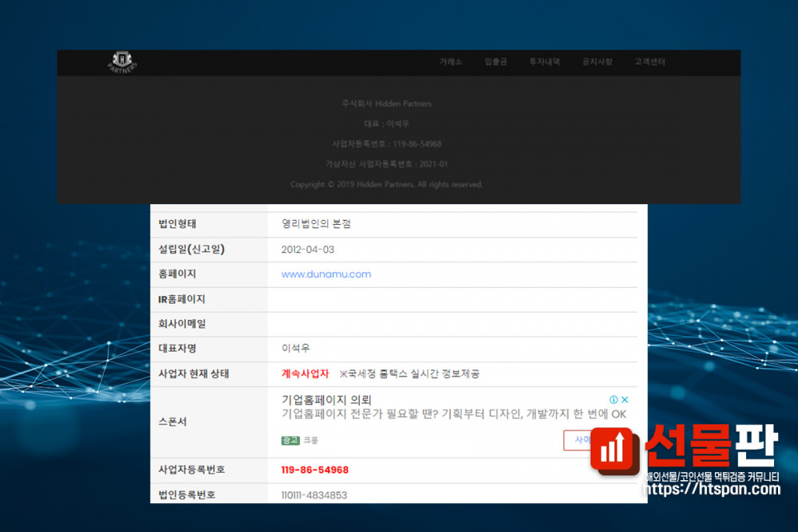This screenshot has height=532, width=798.
Task: Click the 선물판 brand title text
Action: (x=710, y=447)
